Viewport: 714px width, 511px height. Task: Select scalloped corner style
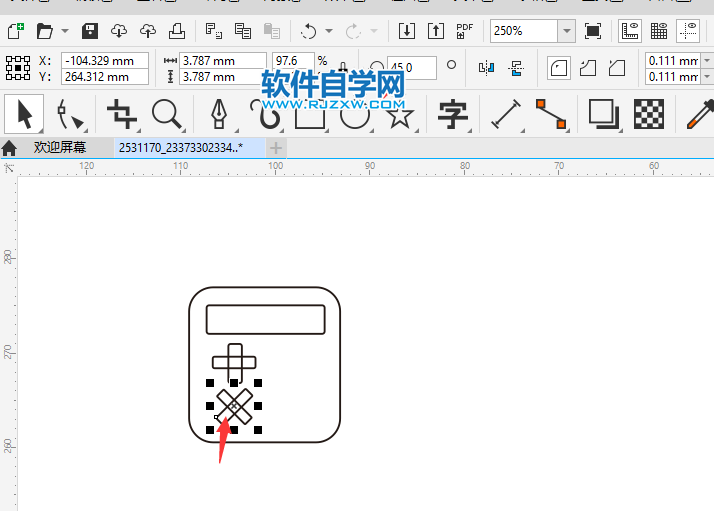click(x=588, y=68)
